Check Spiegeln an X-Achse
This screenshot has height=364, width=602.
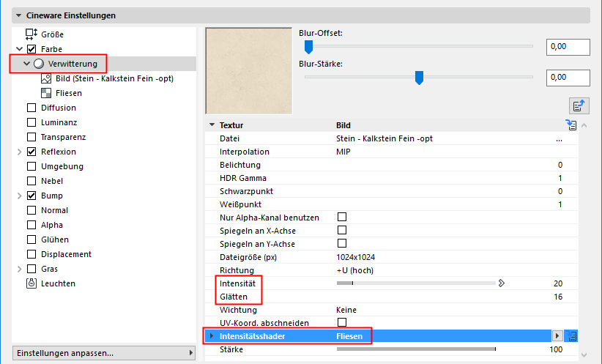click(342, 230)
